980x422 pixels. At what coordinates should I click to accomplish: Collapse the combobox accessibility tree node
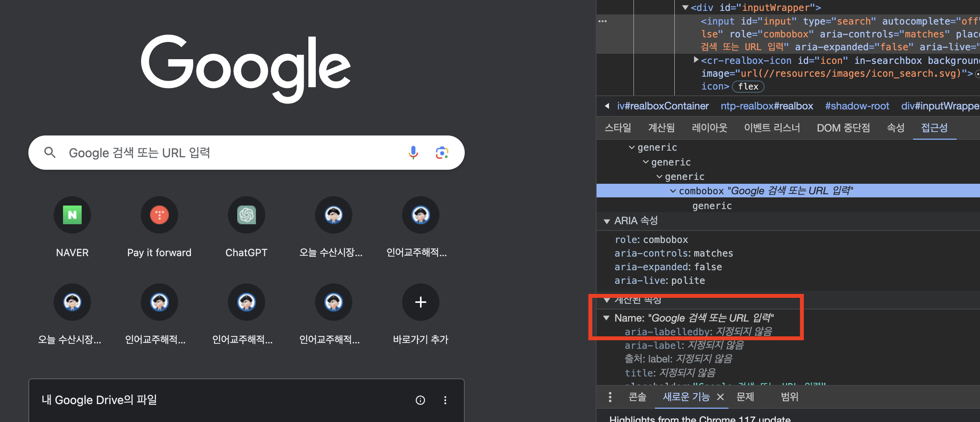[x=673, y=191]
